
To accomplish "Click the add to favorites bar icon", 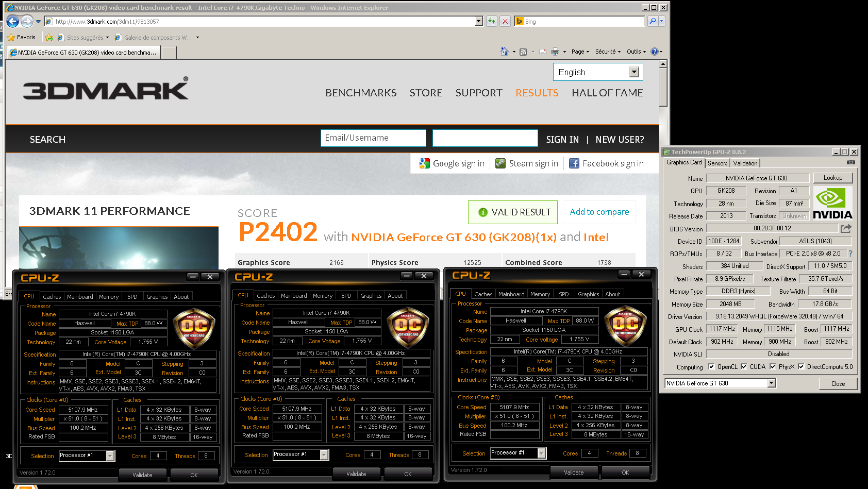I will pos(49,37).
